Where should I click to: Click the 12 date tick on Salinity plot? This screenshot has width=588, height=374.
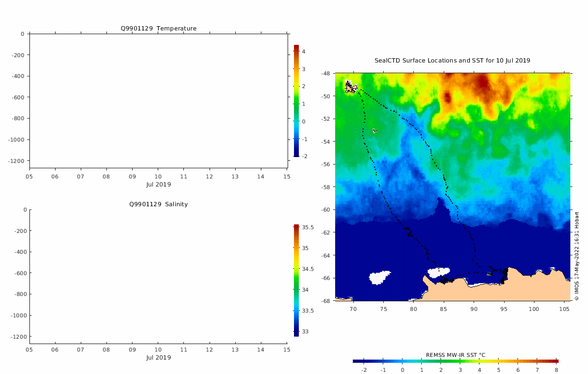[x=209, y=349]
